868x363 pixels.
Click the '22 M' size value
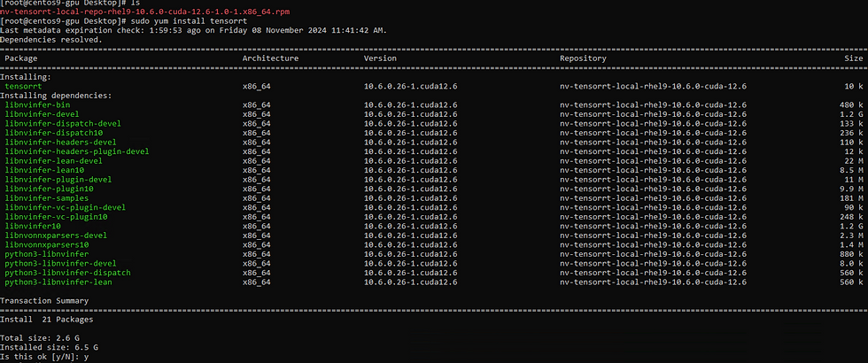click(x=854, y=161)
